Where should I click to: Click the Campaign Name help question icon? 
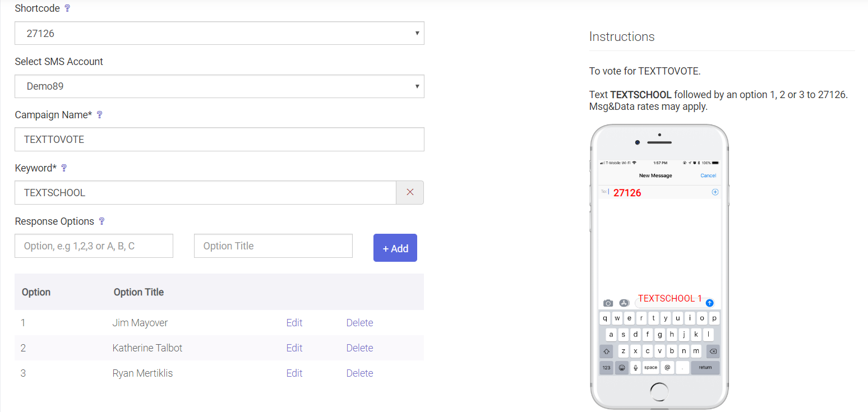click(99, 115)
